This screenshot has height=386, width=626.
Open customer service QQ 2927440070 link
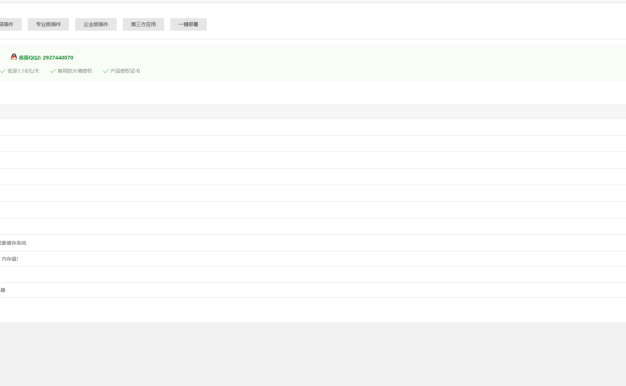pyautogui.click(x=46, y=57)
